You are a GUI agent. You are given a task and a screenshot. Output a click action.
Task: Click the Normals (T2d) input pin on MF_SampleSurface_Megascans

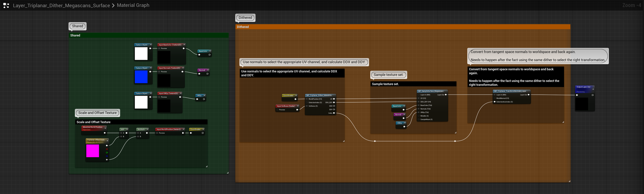pyautogui.click(x=419, y=109)
